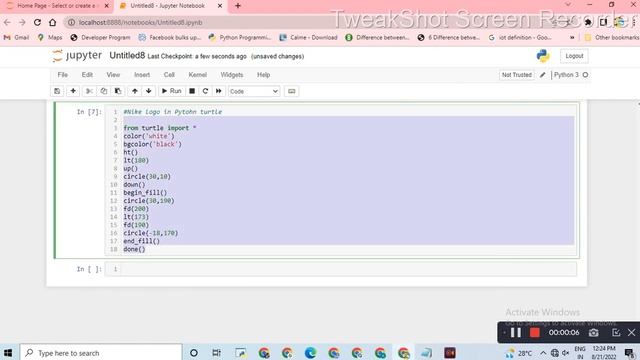Interrupt the kernel with stop icon
640x360 pixels.
192,91
